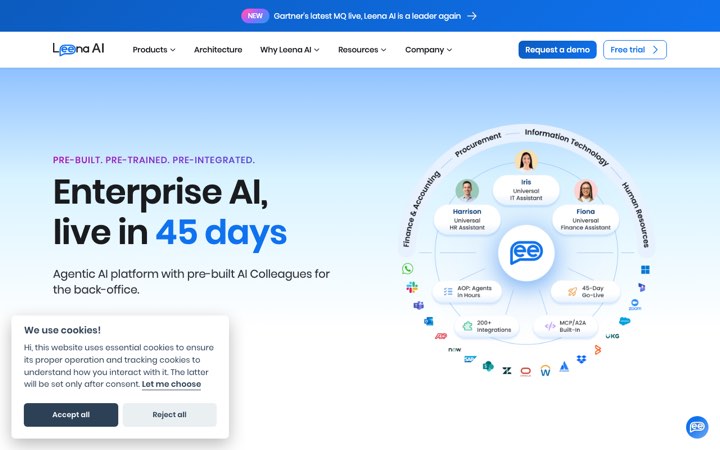The width and height of the screenshot is (720, 450).
Task: Click the Information Technology arc label
Action: tap(567, 146)
